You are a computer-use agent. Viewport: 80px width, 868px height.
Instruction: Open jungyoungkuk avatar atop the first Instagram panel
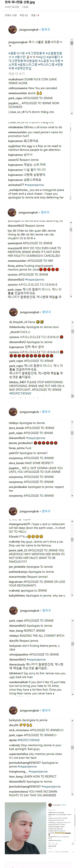point(12,30)
